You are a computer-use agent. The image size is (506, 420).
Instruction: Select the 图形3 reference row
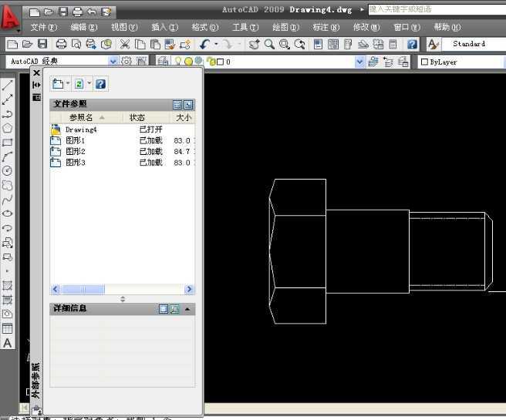(123, 163)
